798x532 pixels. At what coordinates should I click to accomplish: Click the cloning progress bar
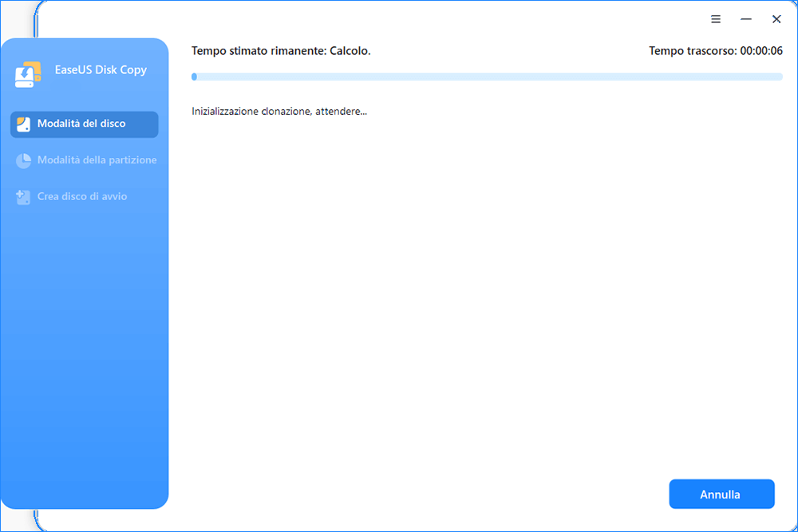[487, 77]
